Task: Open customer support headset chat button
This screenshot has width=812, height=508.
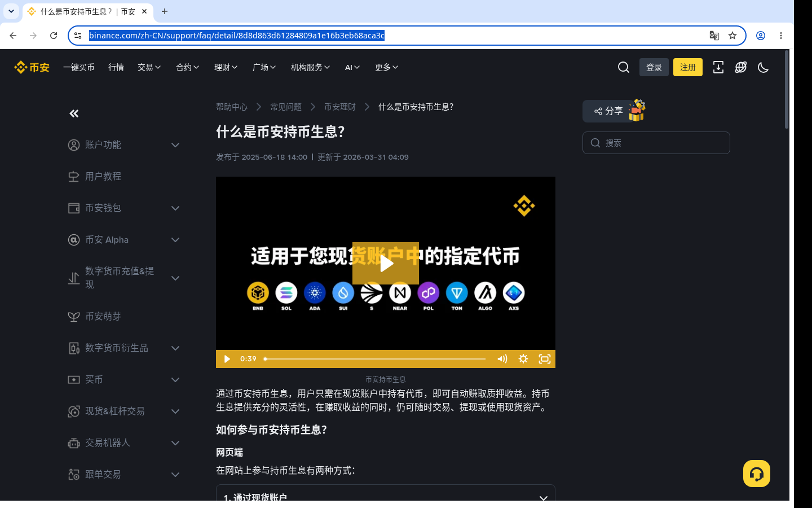Action: point(757,474)
